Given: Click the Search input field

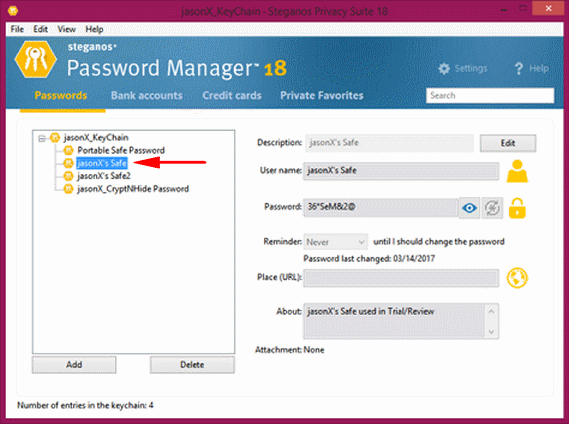Looking at the screenshot, I should coord(490,95).
